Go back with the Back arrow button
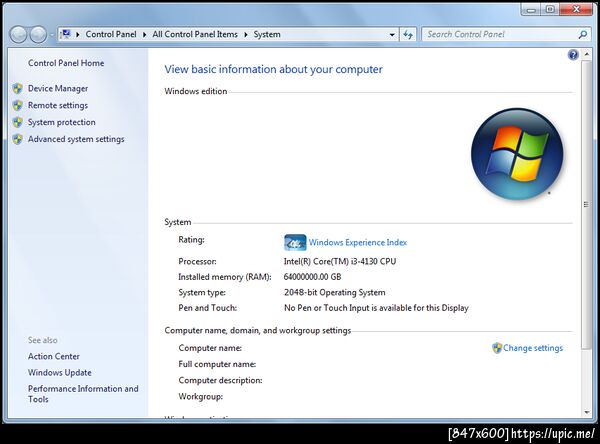 [x=18, y=35]
